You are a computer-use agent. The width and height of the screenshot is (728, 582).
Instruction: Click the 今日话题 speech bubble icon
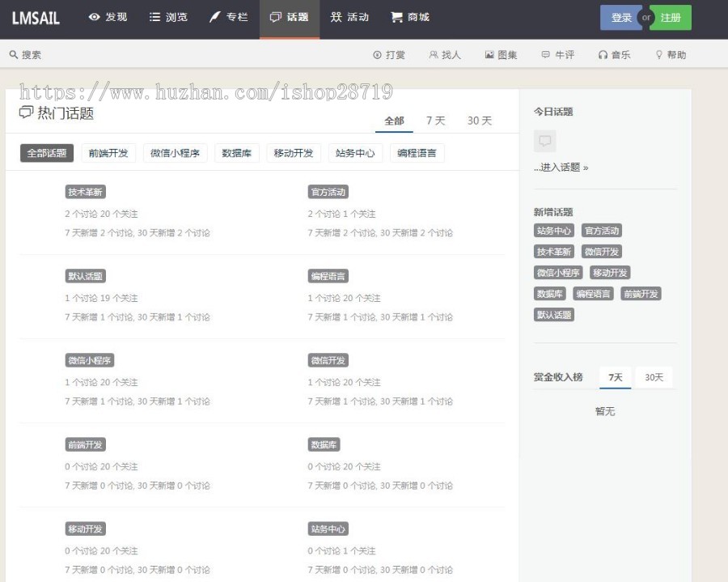[x=545, y=141]
